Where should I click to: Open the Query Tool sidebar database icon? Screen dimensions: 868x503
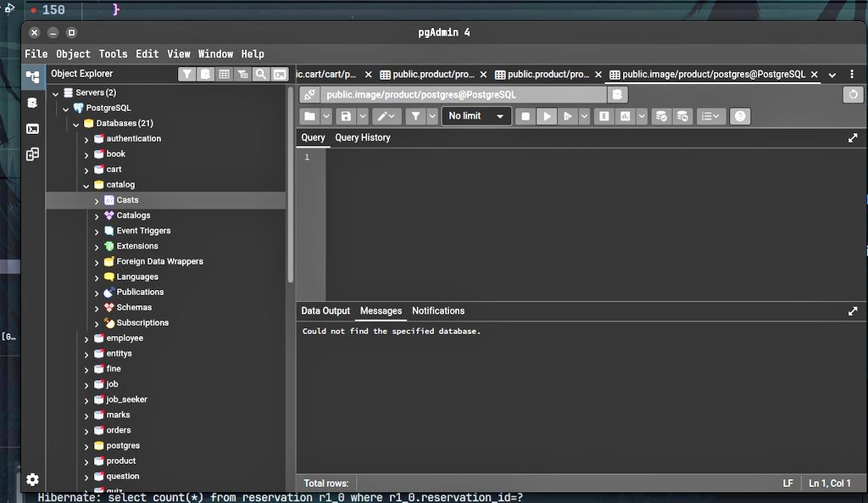pos(33,103)
